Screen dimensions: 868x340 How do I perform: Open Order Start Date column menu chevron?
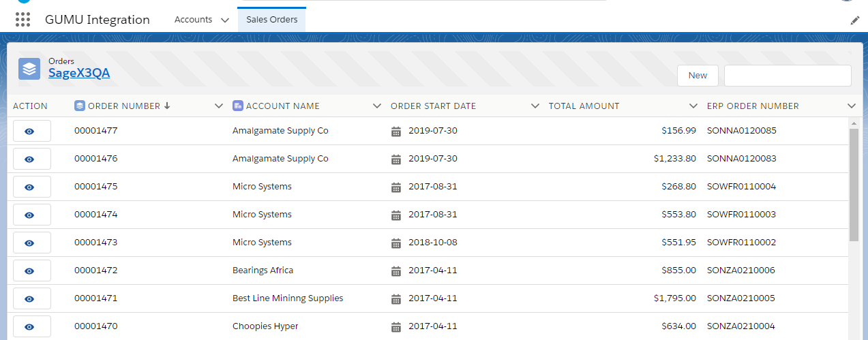(x=535, y=106)
